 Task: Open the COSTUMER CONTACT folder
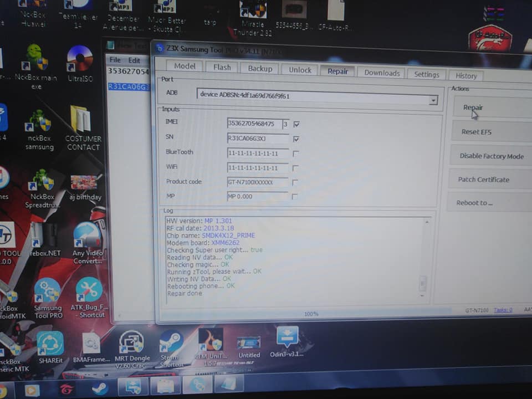point(83,128)
